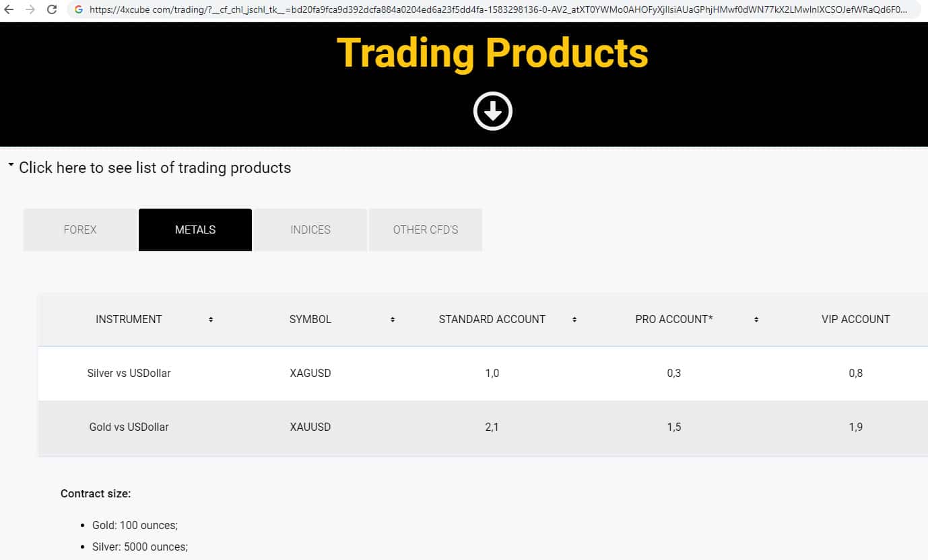The height and width of the screenshot is (560, 928).
Task: Collapse the trading products list triangle
Action: click(x=11, y=165)
